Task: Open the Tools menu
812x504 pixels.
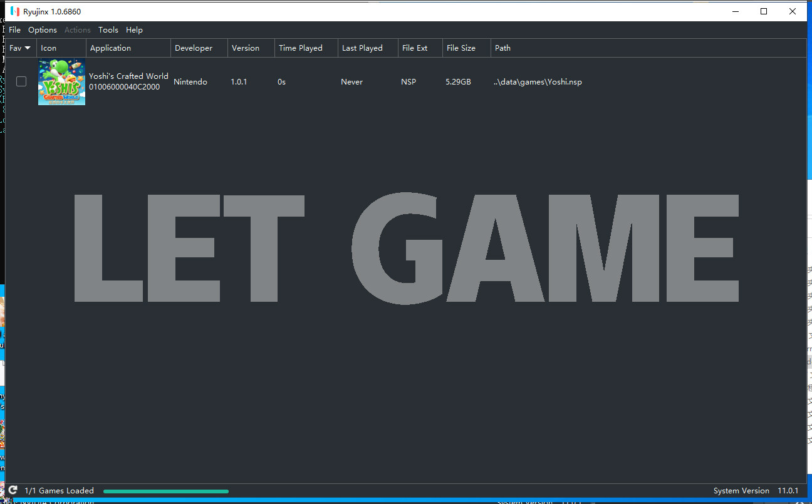Action: point(108,29)
